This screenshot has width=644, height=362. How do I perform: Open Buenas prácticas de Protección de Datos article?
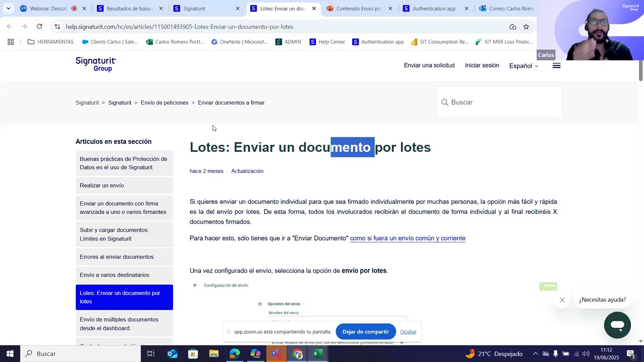[x=124, y=163]
